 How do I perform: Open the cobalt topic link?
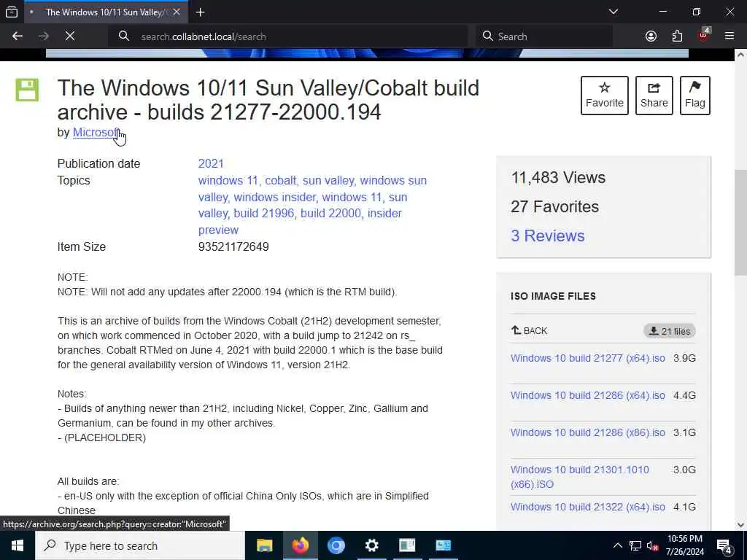(281, 181)
